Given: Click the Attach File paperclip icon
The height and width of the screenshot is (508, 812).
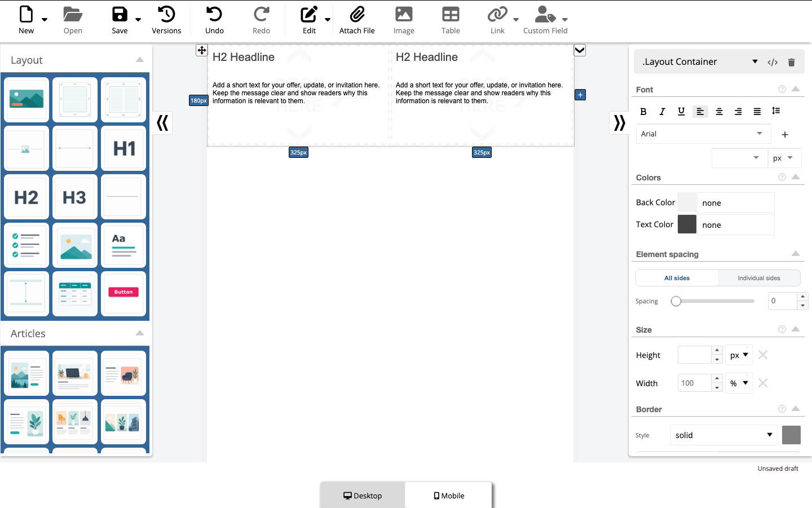Looking at the screenshot, I should [x=357, y=14].
